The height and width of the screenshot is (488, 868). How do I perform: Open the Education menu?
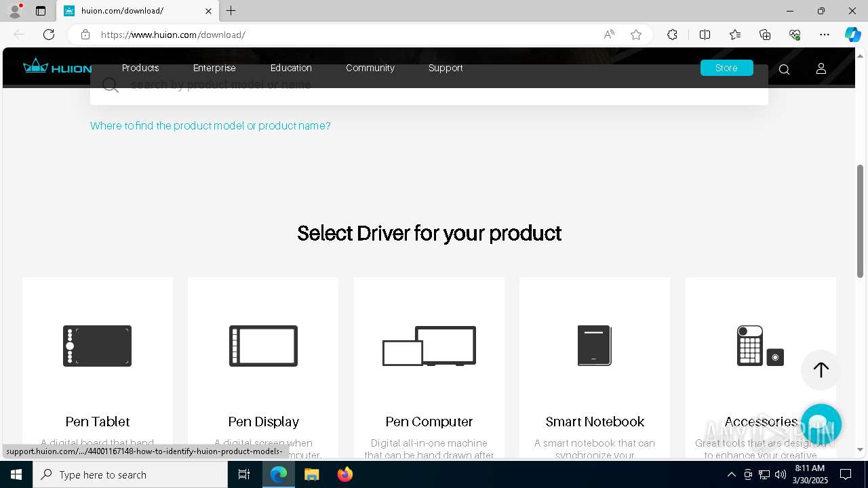pyautogui.click(x=291, y=68)
